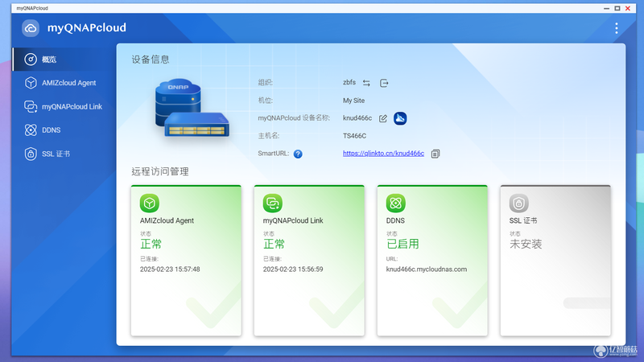Viewport: 644px width, 362px height.
Task: Edit the myQNAPcloud device name knud466c
Action: click(383, 118)
